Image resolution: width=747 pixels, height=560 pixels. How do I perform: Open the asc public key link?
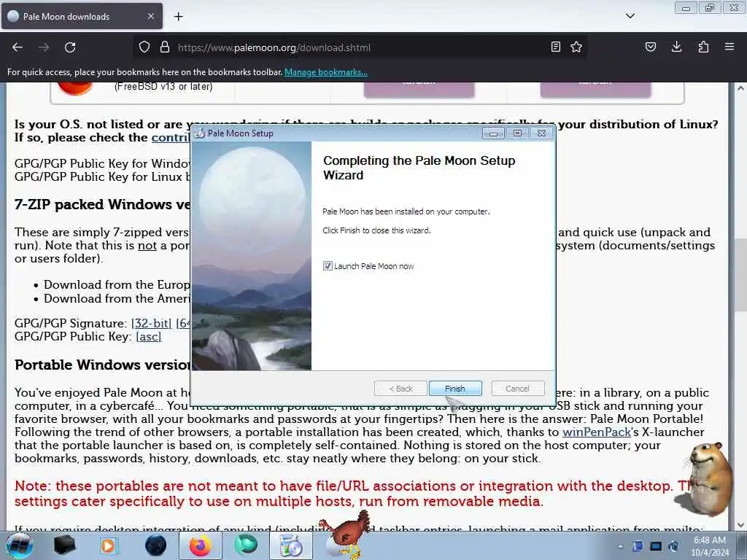(x=149, y=337)
